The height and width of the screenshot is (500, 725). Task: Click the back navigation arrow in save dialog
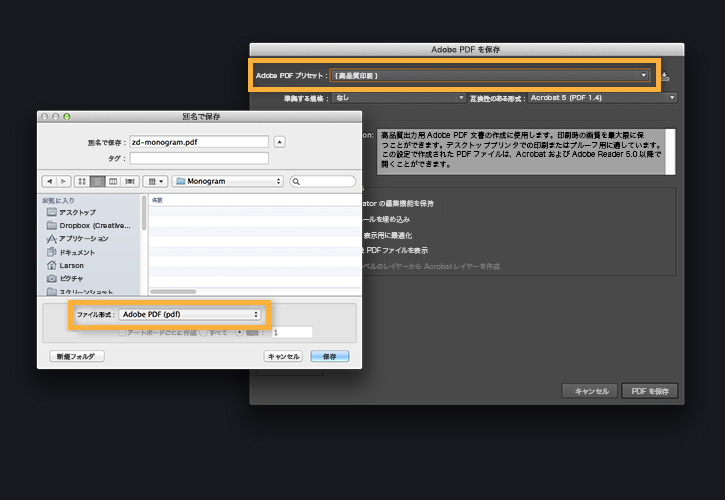click(49, 181)
